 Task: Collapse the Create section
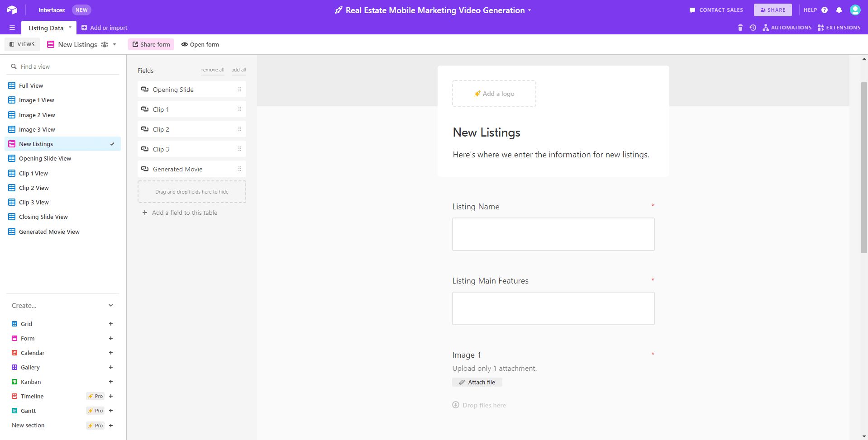click(111, 305)
